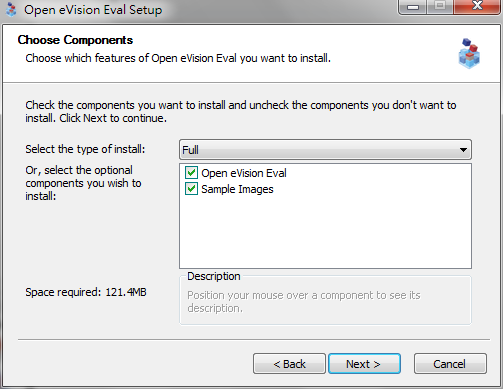Click the 'Select the type of install' label
This screenshot has height=389, width=503.
tap(85, 149)
